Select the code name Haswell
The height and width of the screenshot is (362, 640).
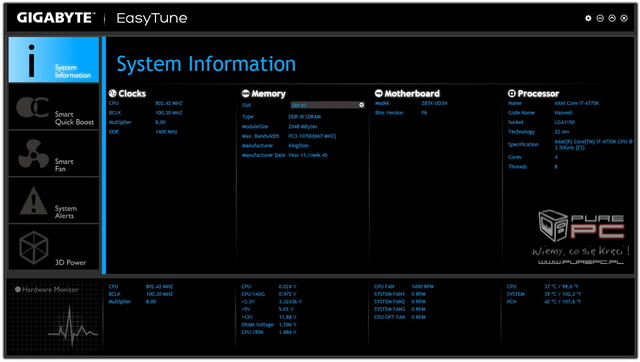point(563,113)
